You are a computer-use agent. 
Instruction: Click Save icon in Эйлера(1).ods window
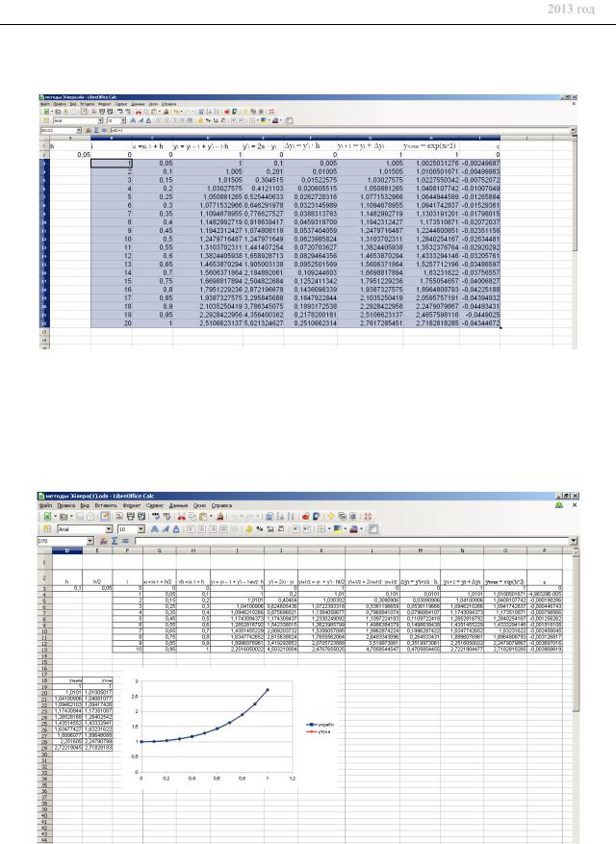click(80, 517)
